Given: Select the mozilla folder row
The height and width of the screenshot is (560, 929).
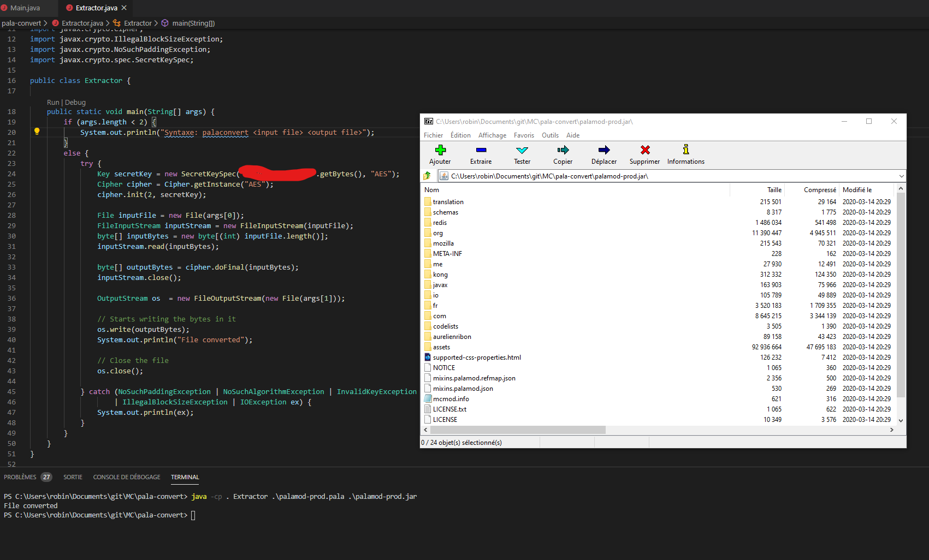Looking at the screenshot, I should click(x=659, y=243).
